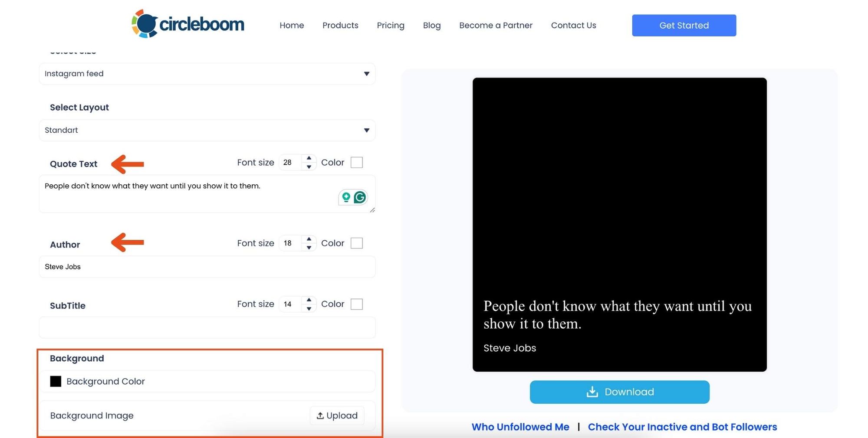Open the Home menu item
This screenshot has height=438, width=868.
pos(292,25)
